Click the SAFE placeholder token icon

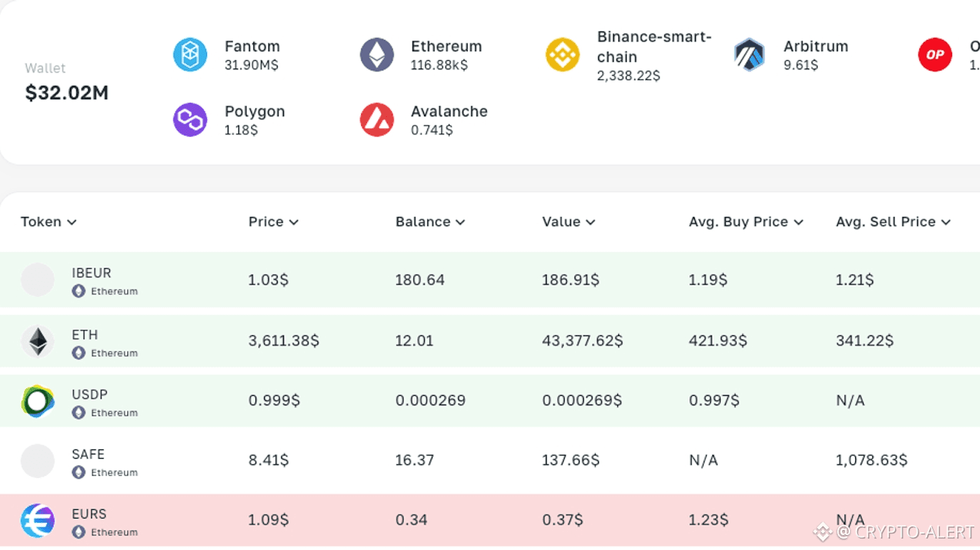pyautogui.click(x=38, y=461)
